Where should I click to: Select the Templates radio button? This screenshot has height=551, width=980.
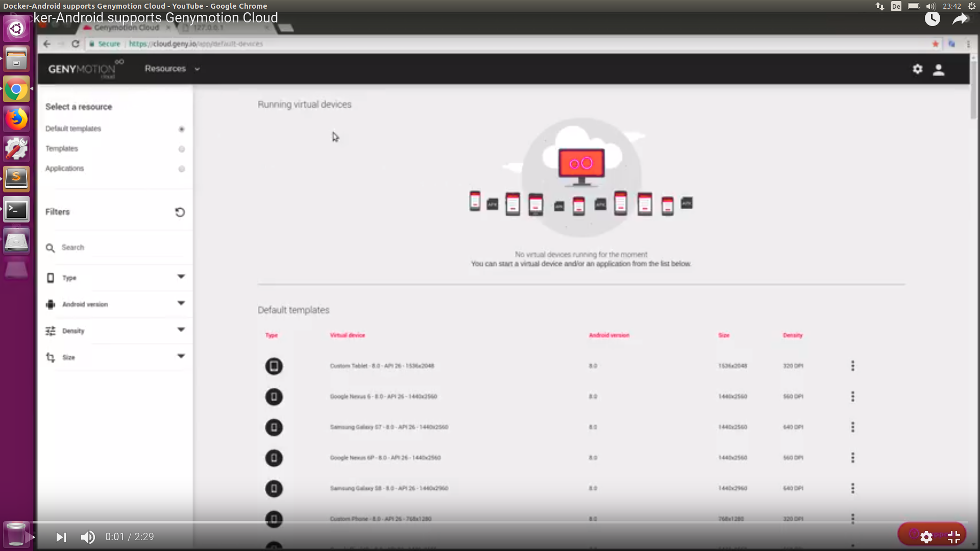click(181, 149)
